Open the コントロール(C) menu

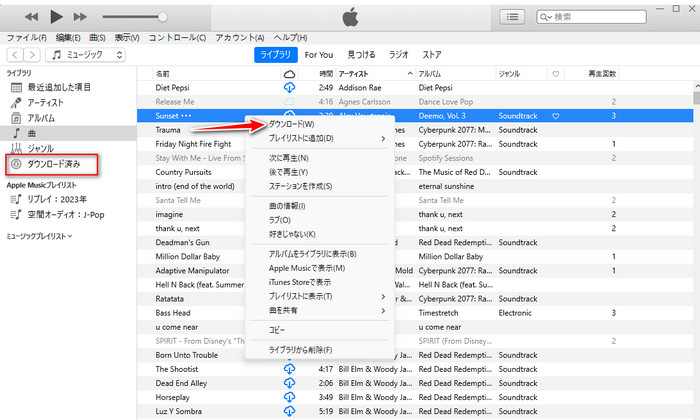coord(177,38)
